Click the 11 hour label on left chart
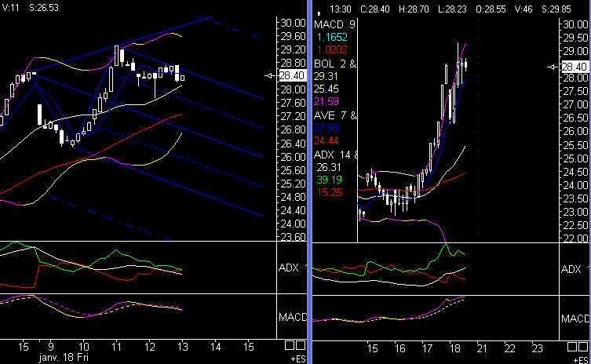 pyautogui.click(x=116, y=347)
